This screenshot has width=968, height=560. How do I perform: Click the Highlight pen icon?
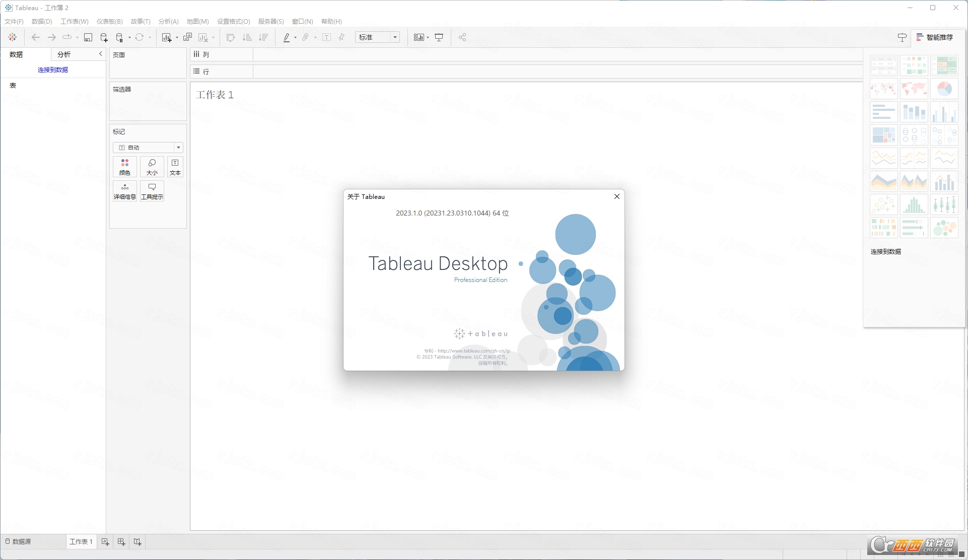287,37
